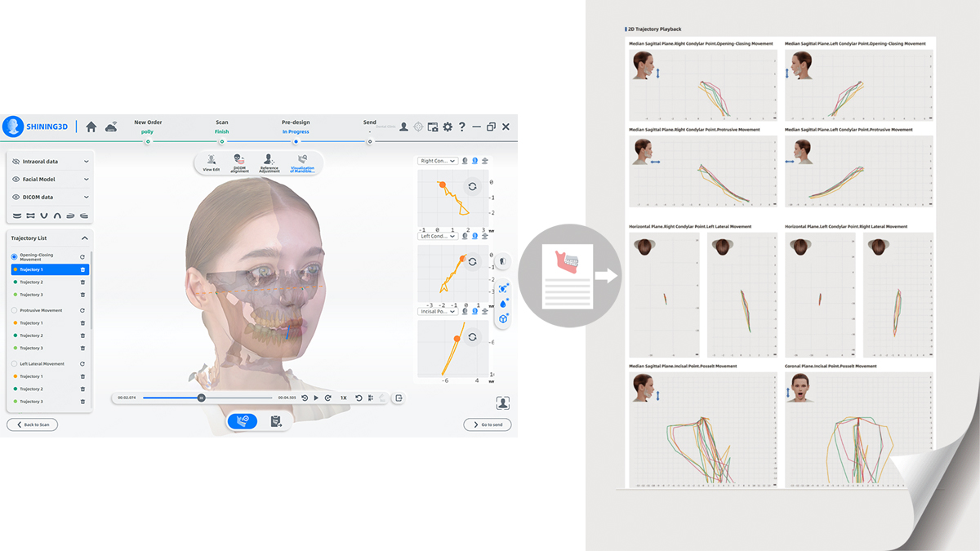
Task: Click the report export clipboard icon
Action: [276, 421]
